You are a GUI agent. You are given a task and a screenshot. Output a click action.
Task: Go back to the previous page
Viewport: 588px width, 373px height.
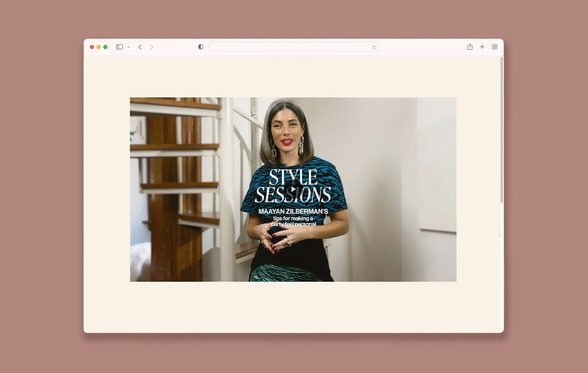(140, 47)
